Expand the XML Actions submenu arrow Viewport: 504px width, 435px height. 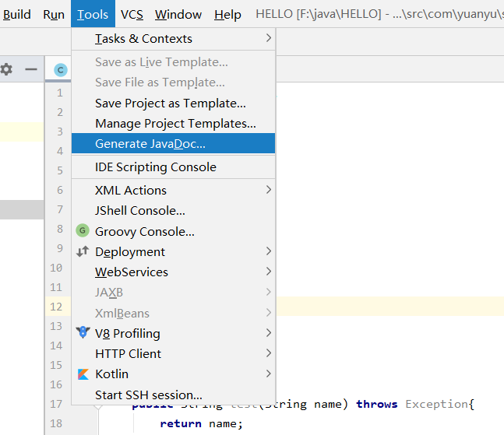[x=269, y=190]
